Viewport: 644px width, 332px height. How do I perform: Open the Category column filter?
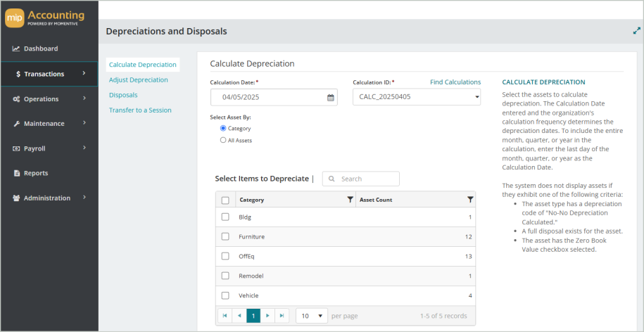coord(350,200)
